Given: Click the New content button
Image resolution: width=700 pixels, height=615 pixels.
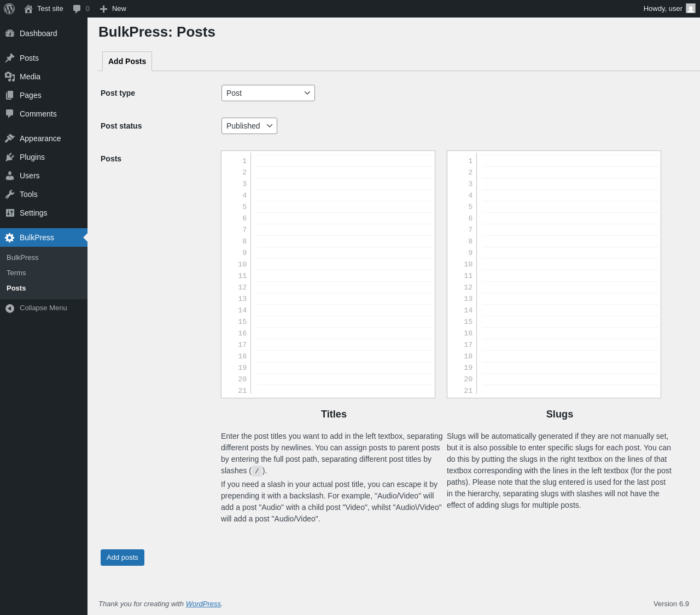Looking at the screenshot, I should (113, 9).
